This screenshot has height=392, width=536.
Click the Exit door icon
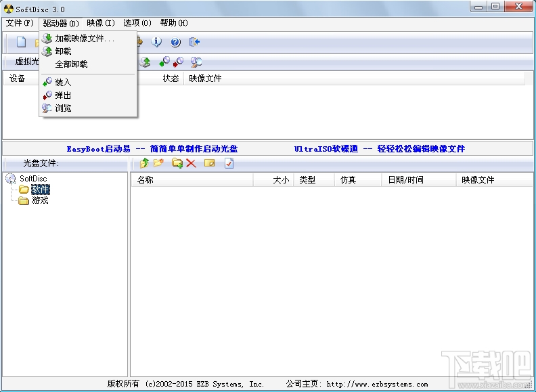pyautogui.click(x=194, y=42)
